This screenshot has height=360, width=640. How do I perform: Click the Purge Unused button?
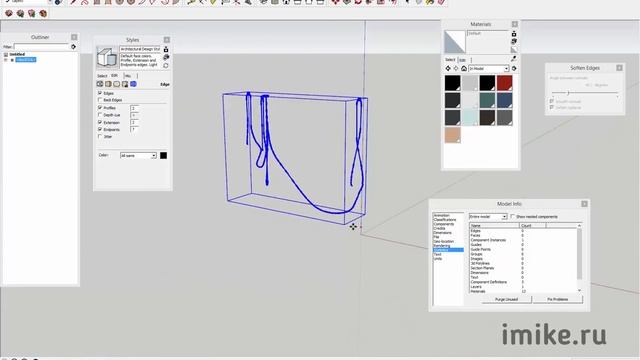coord(507,300)
